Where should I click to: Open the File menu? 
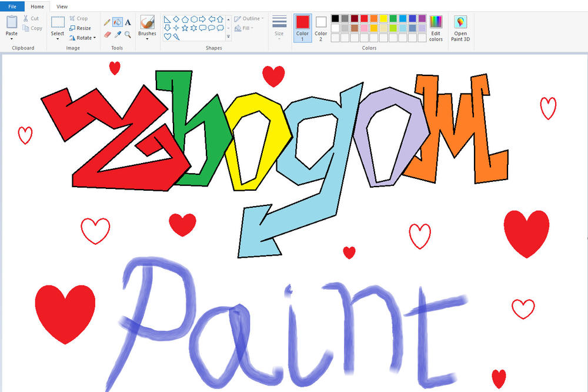[x=12, y=6]
